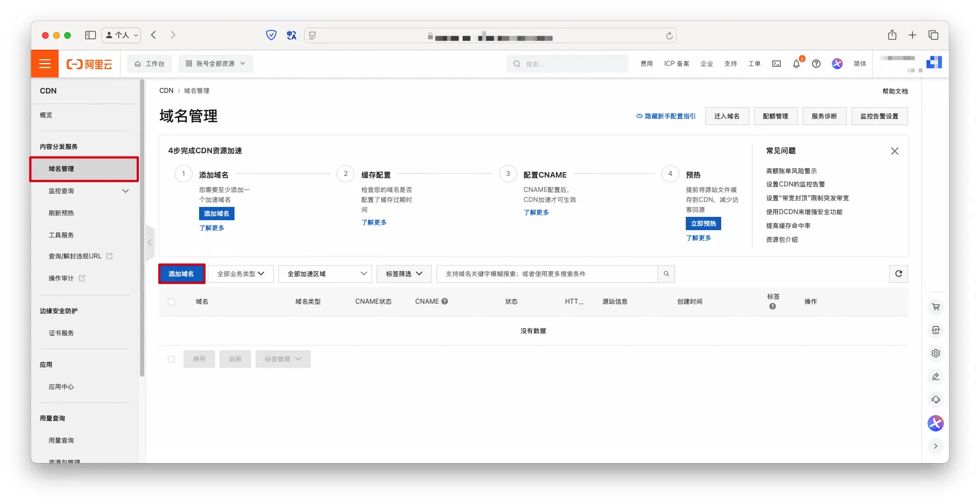The height and width of the screenshot is (504, 980).
Task: Click the red-outlined 添加域名 button
Action: tap(181, 274)
